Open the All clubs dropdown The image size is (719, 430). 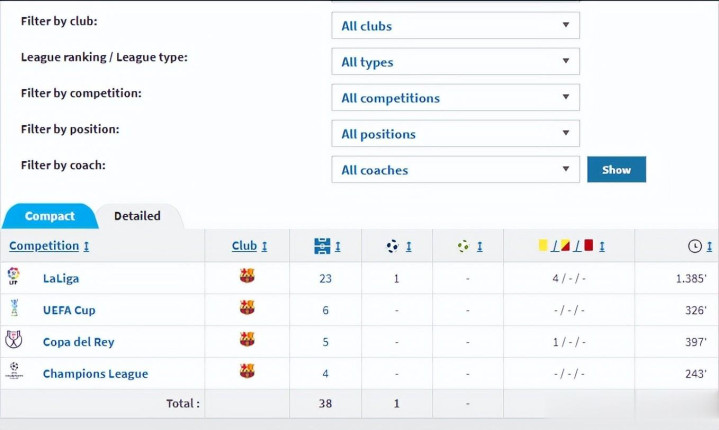pos(455,26)
